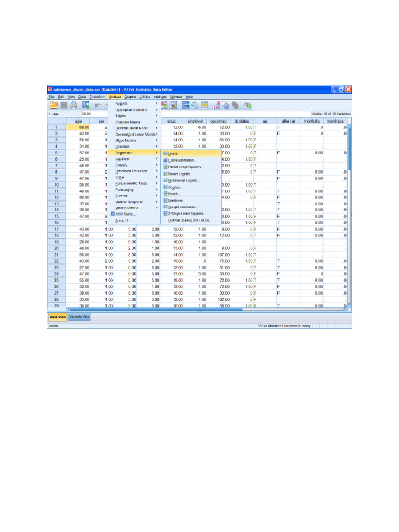
Task: Expand the Loglinear submenu arrow
Action: point(157,159)
